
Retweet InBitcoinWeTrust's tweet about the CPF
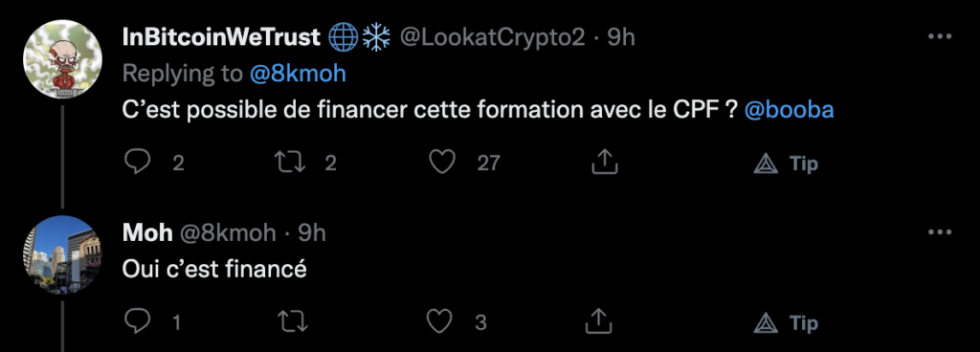click(x=293, y=163)
